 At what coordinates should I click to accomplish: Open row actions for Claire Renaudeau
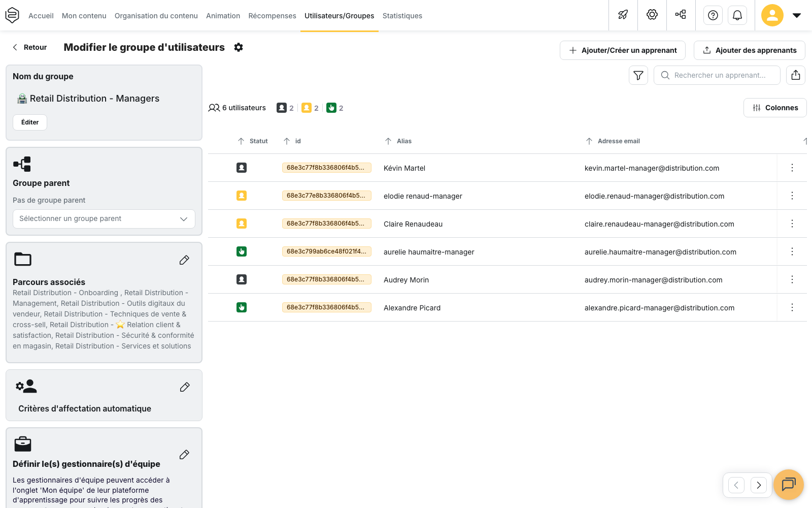(792, 224)
